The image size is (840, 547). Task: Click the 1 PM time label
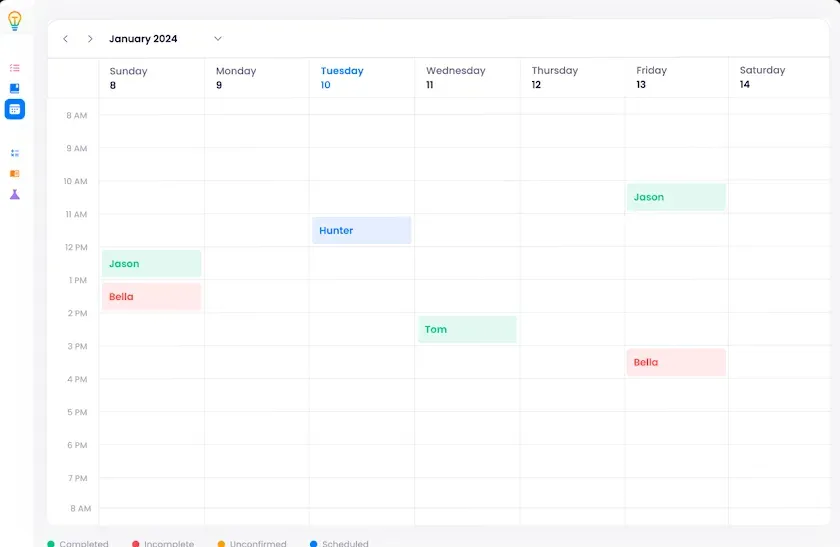(x=78, y=280)
